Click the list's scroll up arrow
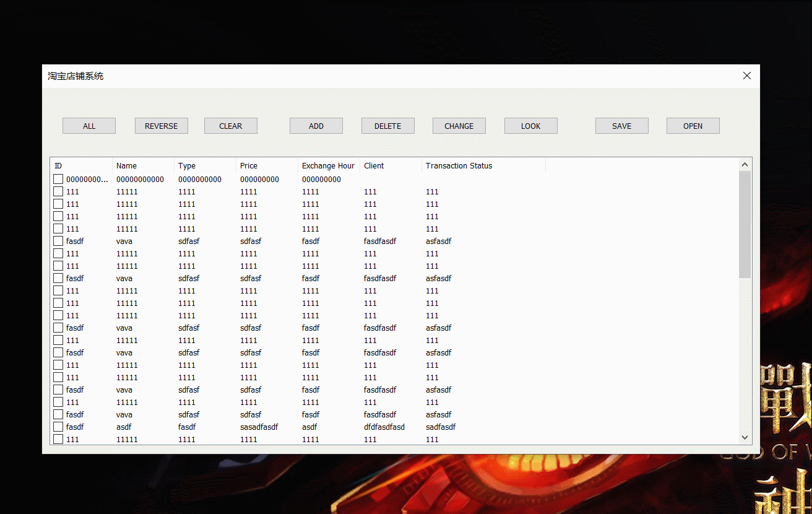 click(745, 165)
